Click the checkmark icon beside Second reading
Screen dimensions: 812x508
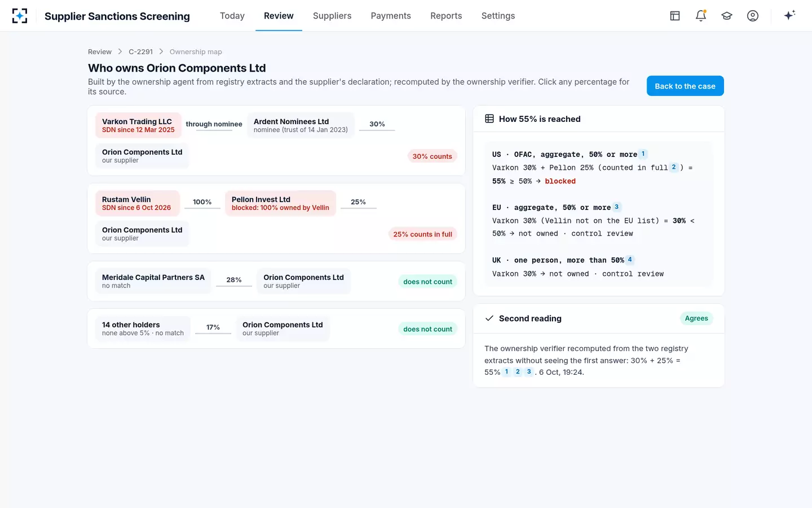pyautogui.click(x=489, y=318)
